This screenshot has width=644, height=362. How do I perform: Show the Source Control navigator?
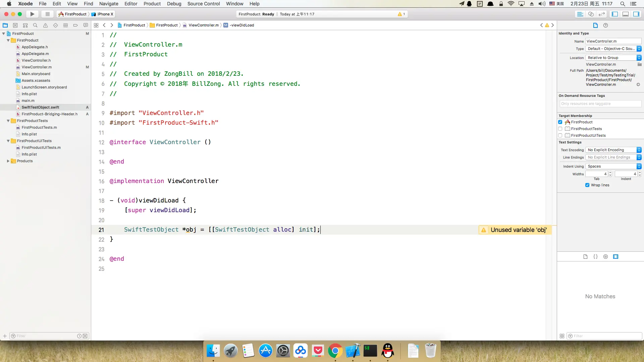pos(15,25)
